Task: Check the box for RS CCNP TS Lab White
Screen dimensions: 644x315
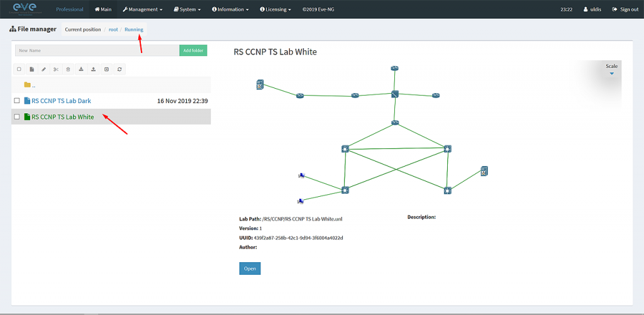Action: coord(17,117)
